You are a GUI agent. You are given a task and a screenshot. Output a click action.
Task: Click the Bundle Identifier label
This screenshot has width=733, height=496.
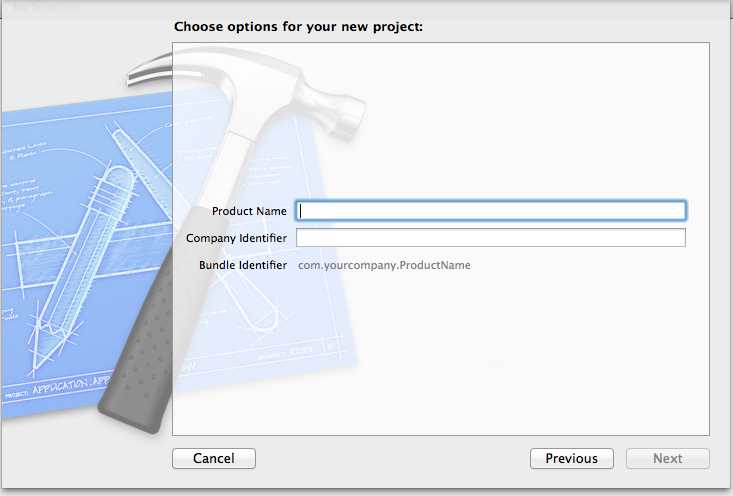tap(243, 265)
